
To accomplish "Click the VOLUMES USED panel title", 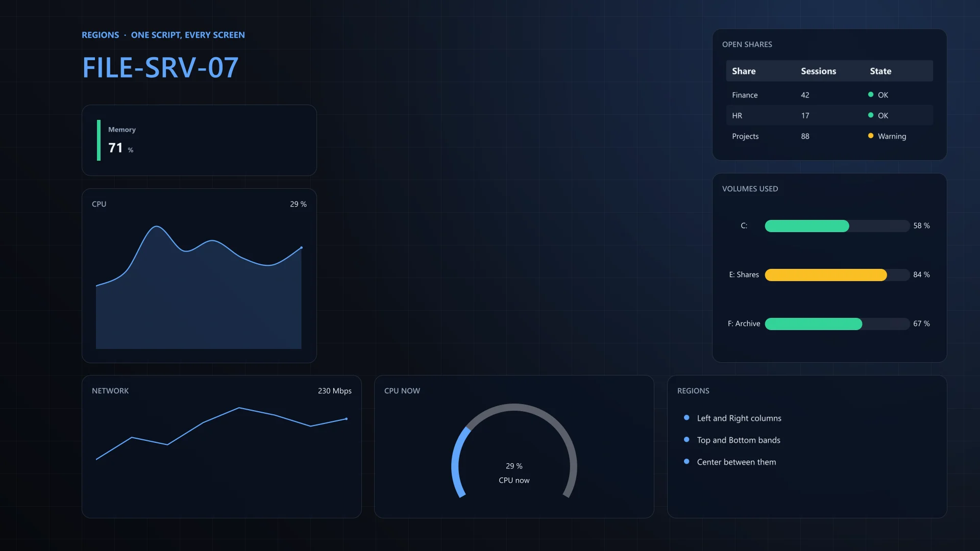I will [x=750, y=189].
